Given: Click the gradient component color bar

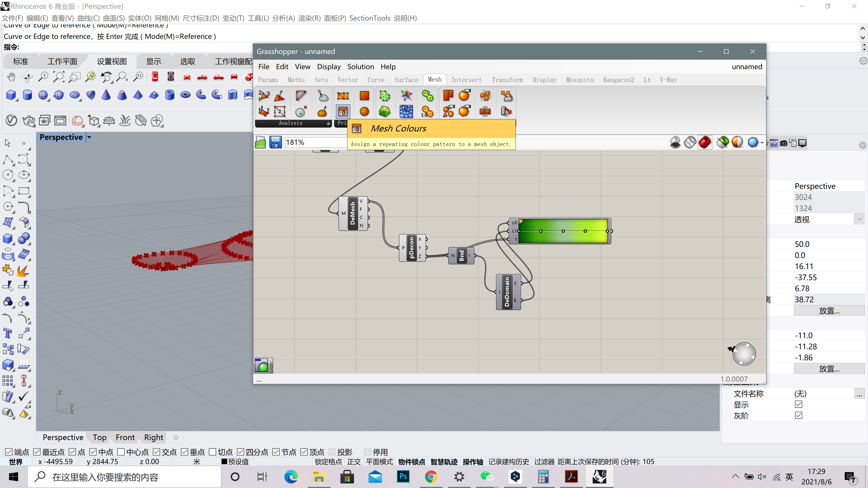Looking at the screenshot, I should pyautogui.click(x=563, y=231).
